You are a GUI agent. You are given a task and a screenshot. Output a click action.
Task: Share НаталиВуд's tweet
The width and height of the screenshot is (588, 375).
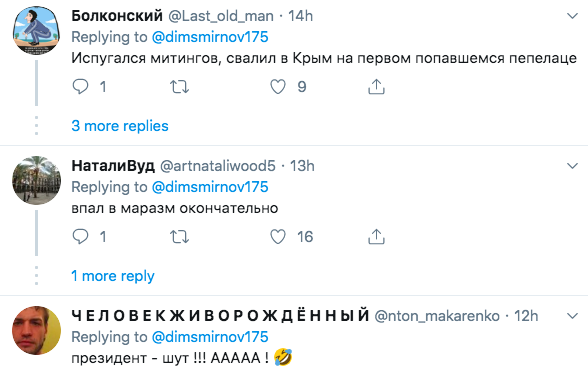pyautogui.click(x=376, y=237)
